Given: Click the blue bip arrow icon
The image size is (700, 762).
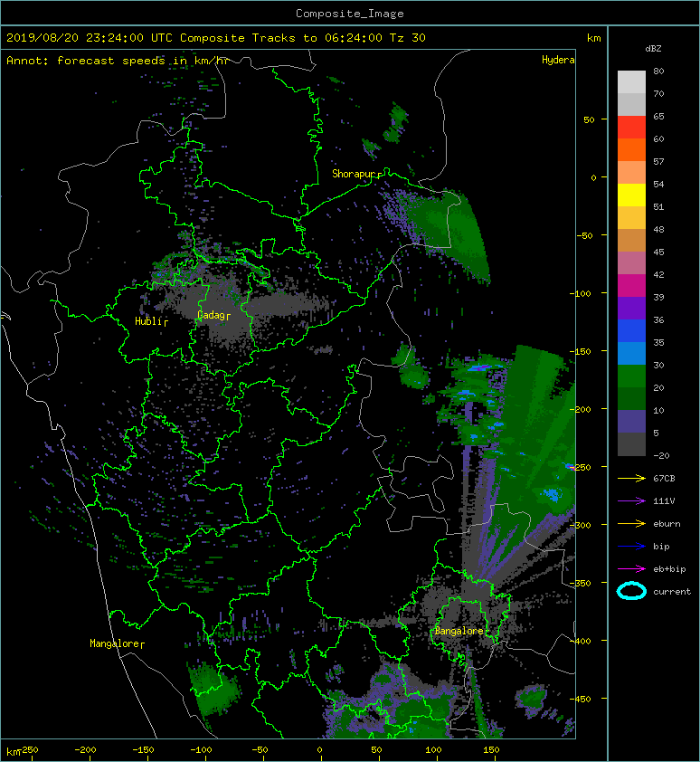Looking at the screenshot, I should click(631, 547).
